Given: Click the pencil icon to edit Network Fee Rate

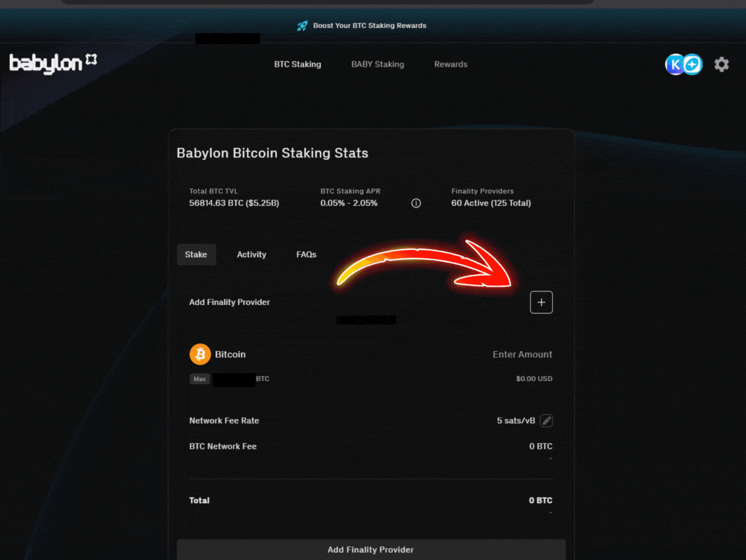Looking at the screenshot, I should click(x=546, y=421).
